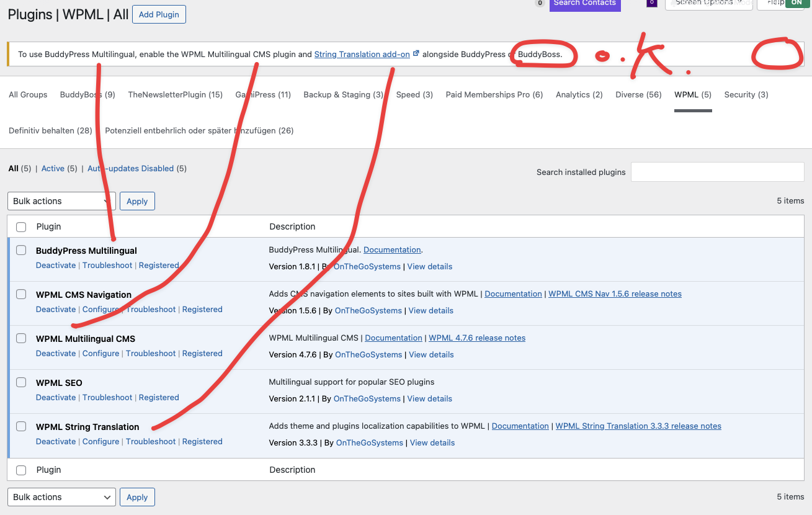Open OnTheGoSystems author link for WPML SEO

(x=367, y=398)
